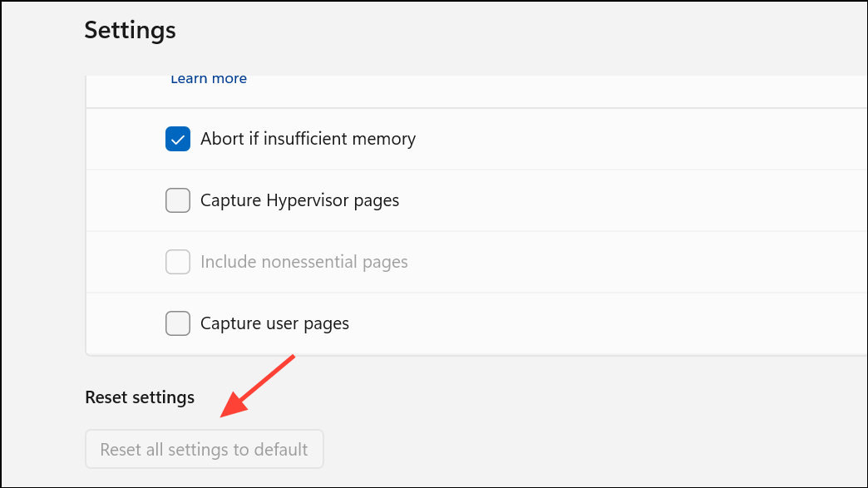Click the Settings page heading
The height and width of the screenshot is (488, 868).
point(130,31)
